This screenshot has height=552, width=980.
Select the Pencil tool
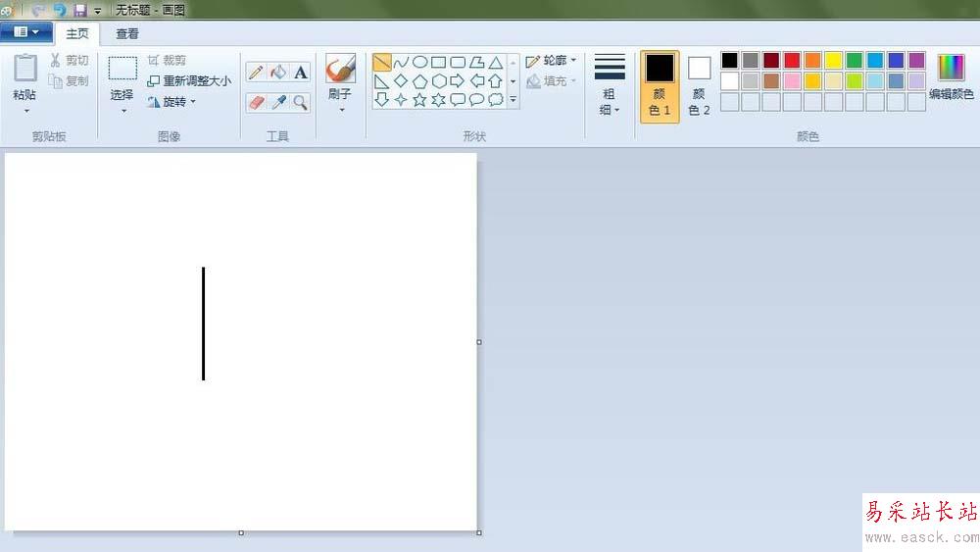tap(256, 73)
